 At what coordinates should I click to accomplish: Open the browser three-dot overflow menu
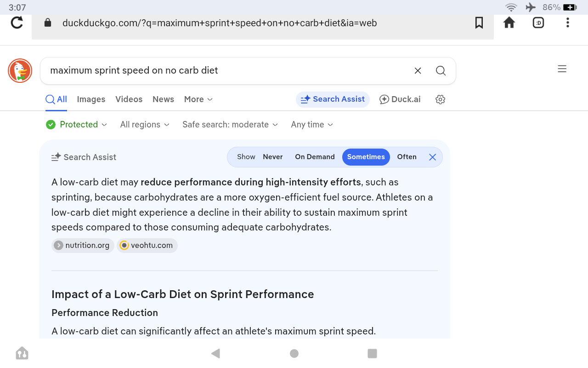568,23
